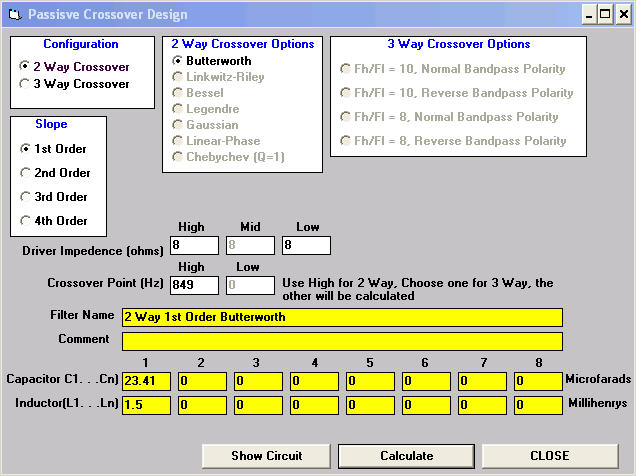Click the Microfarads unit label
The height and width of the screenshot is (476, 636).
[x=598, y=379]
